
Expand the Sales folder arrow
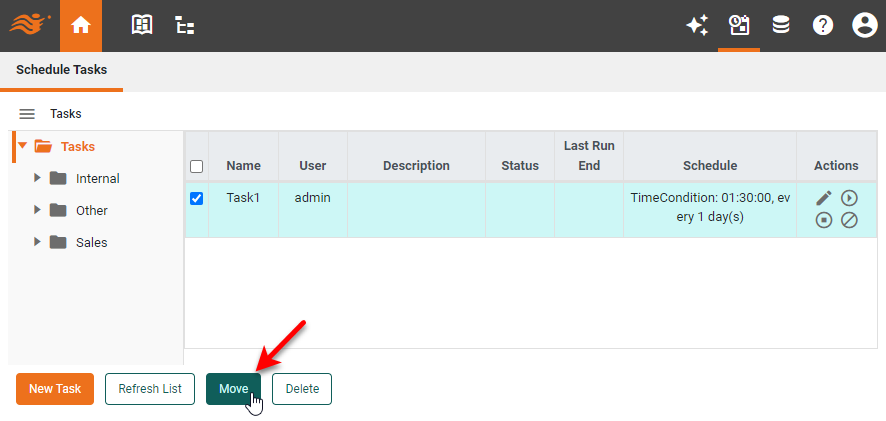pos(38,242)
